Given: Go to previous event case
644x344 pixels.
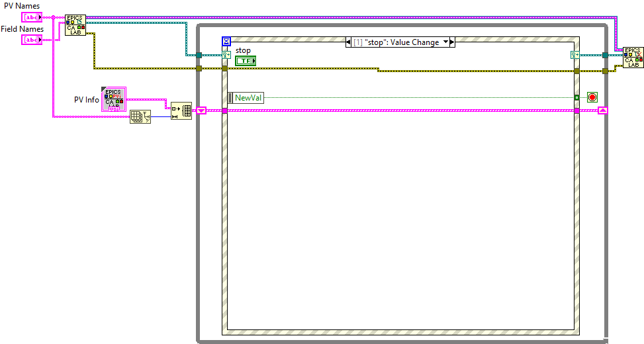Looking at the screenshot, I should point(349,42).
